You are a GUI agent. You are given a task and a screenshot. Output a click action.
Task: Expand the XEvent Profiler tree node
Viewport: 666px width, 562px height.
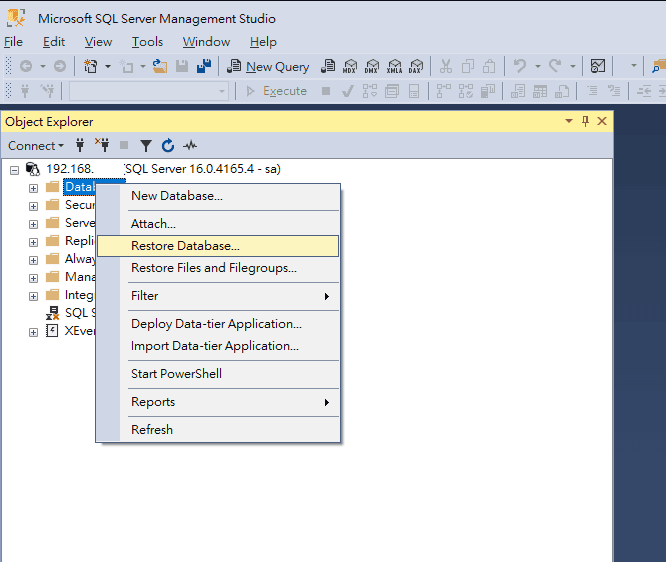click(33, 331)
